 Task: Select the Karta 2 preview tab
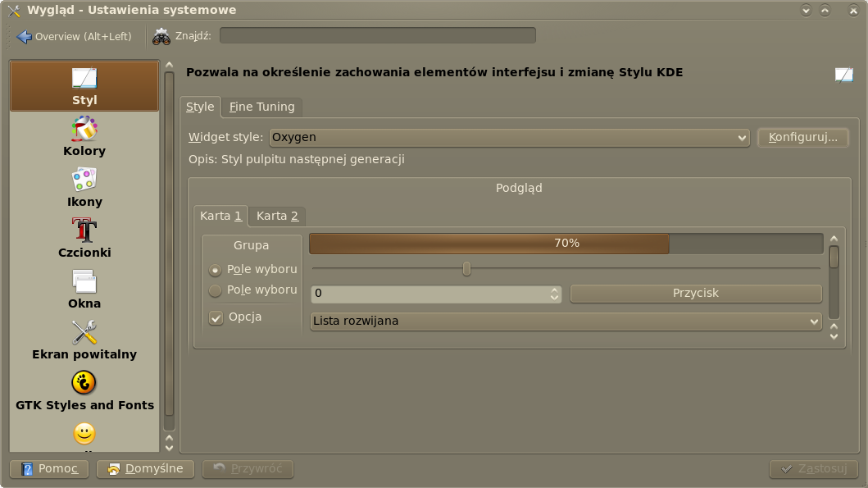(277, 216)
